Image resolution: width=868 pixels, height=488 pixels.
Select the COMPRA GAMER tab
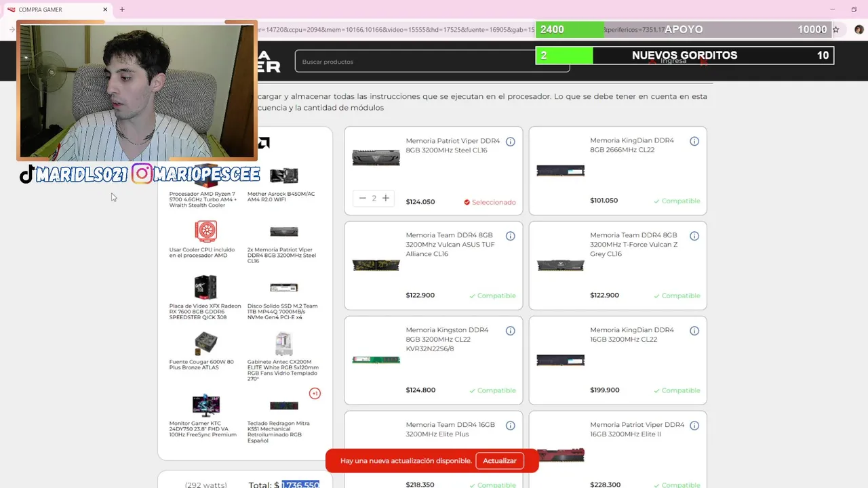(x=56, y=9)
